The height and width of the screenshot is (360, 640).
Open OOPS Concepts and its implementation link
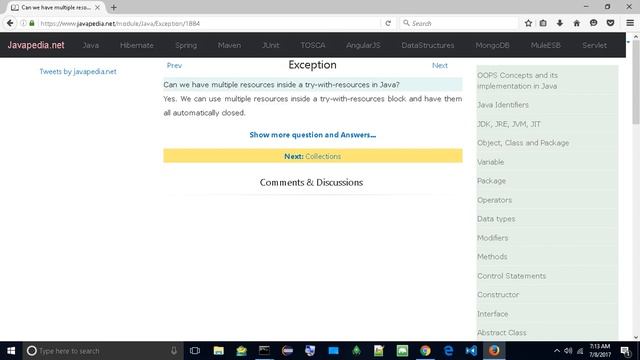tap(518, 81)
